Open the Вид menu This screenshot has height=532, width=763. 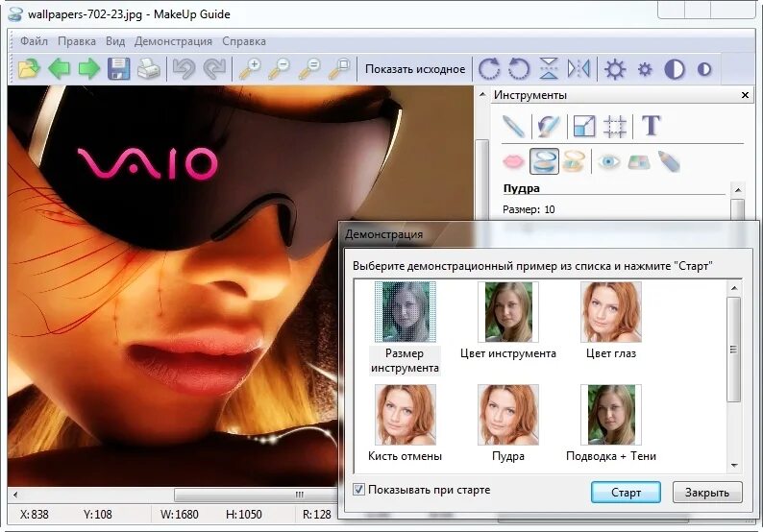pyautogui.click(x=115, y=41)
